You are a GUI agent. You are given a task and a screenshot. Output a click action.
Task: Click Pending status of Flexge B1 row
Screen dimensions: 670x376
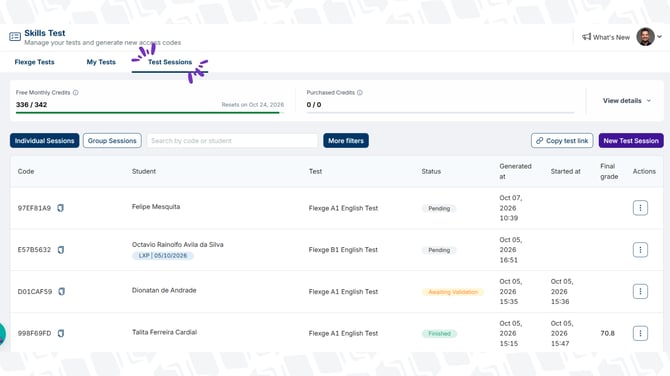coord(439,250)
